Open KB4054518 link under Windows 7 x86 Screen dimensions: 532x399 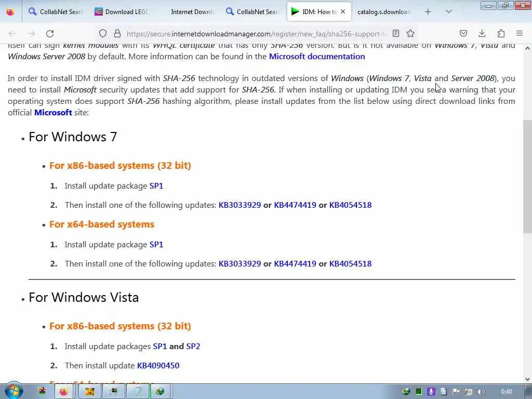point(351,205)
